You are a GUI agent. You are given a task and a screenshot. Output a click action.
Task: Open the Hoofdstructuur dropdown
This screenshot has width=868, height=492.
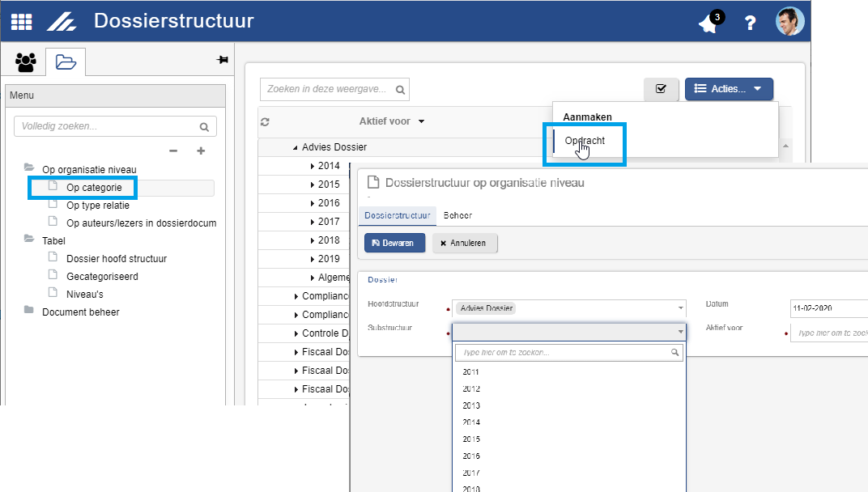[x=569, y=308]
